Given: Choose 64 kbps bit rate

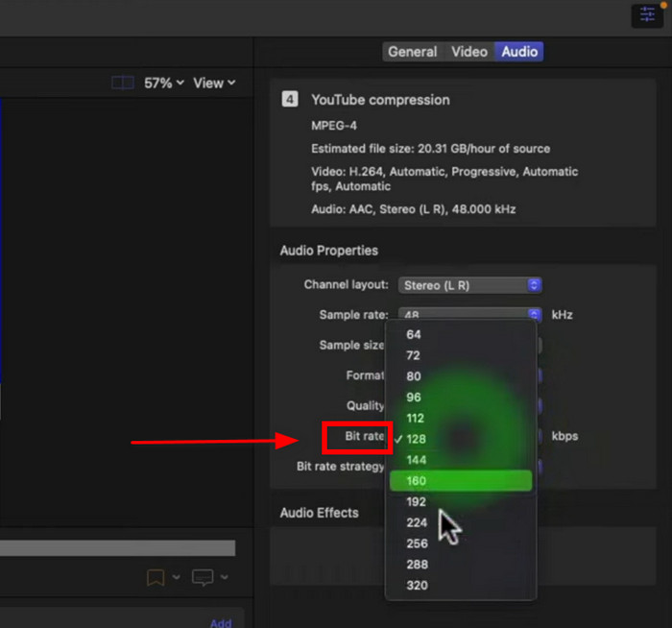Looking at the screenshot, I should pos(461,334).
